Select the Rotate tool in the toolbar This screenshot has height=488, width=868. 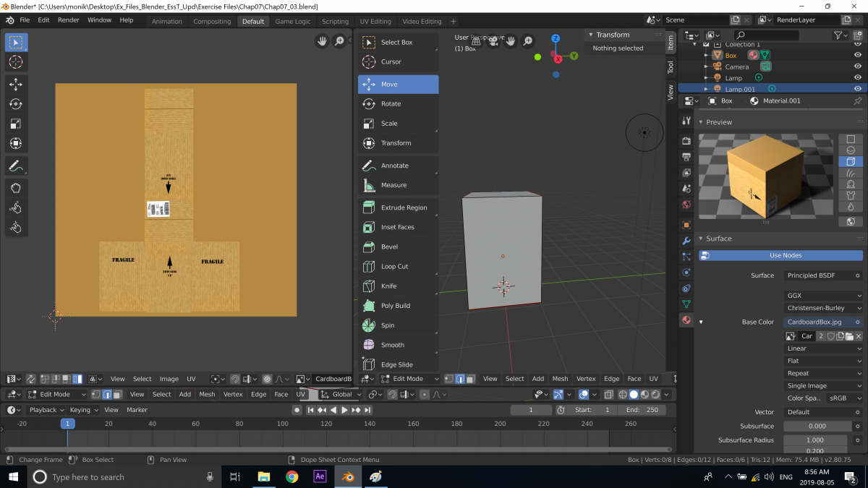coord(393,103)
